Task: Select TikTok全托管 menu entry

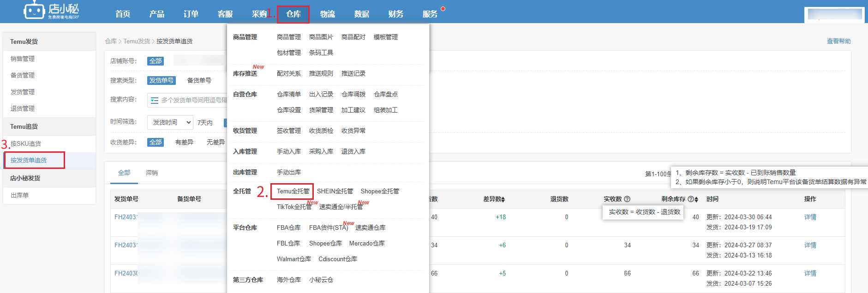Action: tap(294, 207)
